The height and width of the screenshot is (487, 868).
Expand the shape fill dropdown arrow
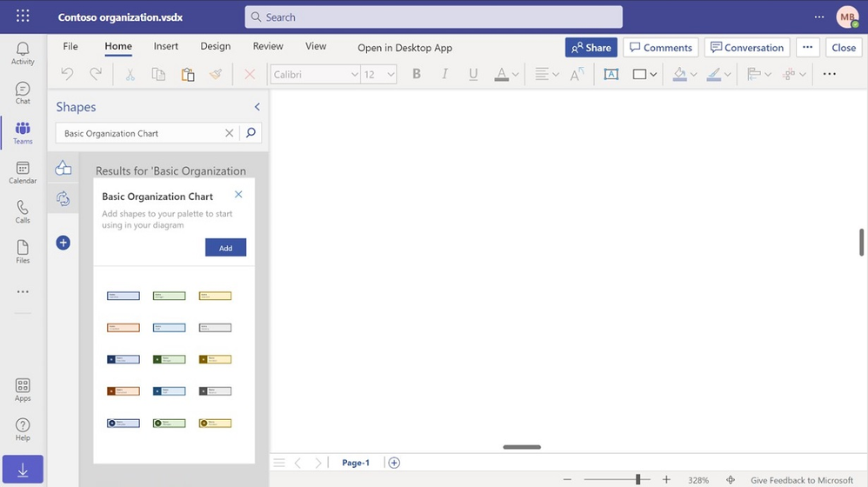[694, 75]
